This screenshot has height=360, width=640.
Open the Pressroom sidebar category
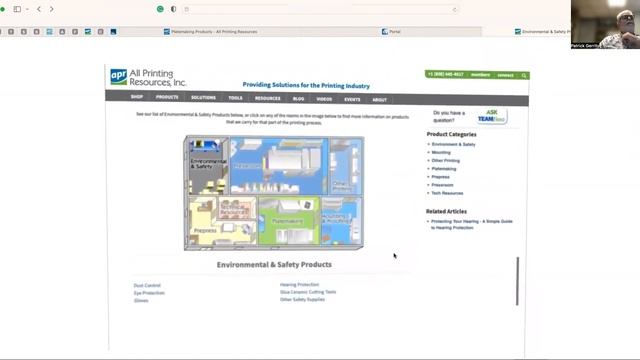(442, 185)
